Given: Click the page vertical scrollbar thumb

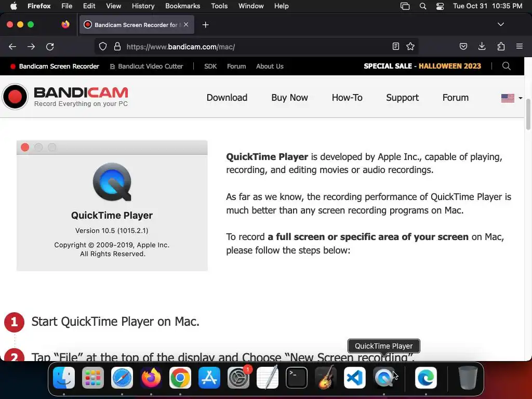Looking at the screenshot, I should click(x=528, y=115).
